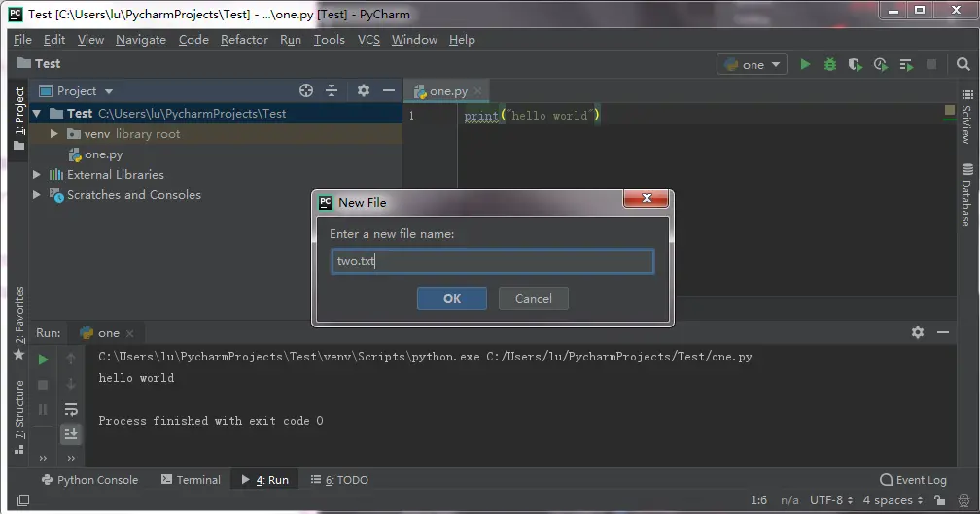Switch to the one.py editor tab
This screenshot has width=980, height=514.
[x=448, y=91]
